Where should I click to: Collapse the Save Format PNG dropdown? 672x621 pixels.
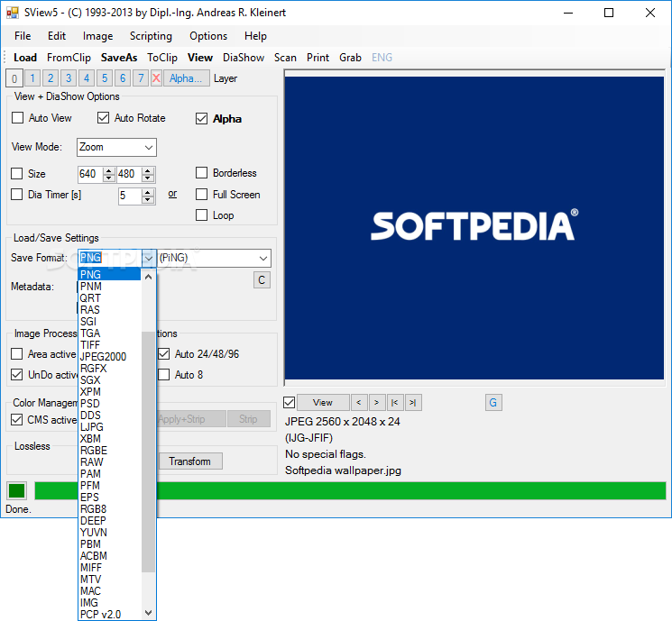pyautogui.click(x=149, y=259)
